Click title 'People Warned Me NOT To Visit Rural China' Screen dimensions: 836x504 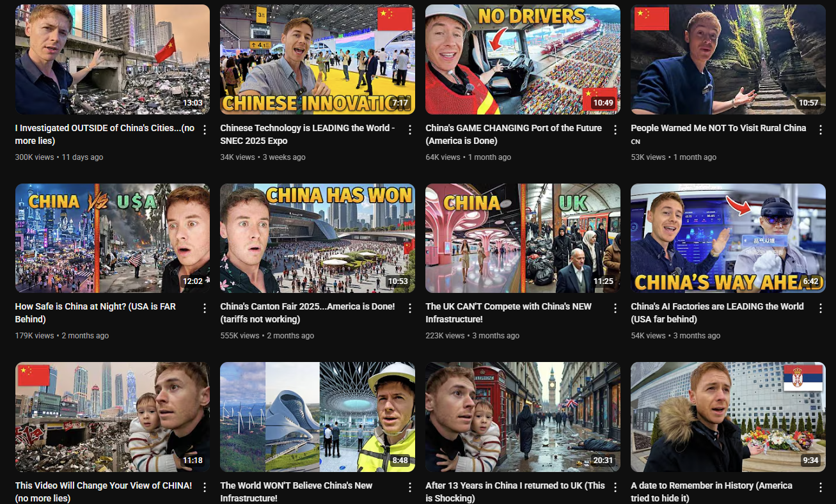[718, 128]
